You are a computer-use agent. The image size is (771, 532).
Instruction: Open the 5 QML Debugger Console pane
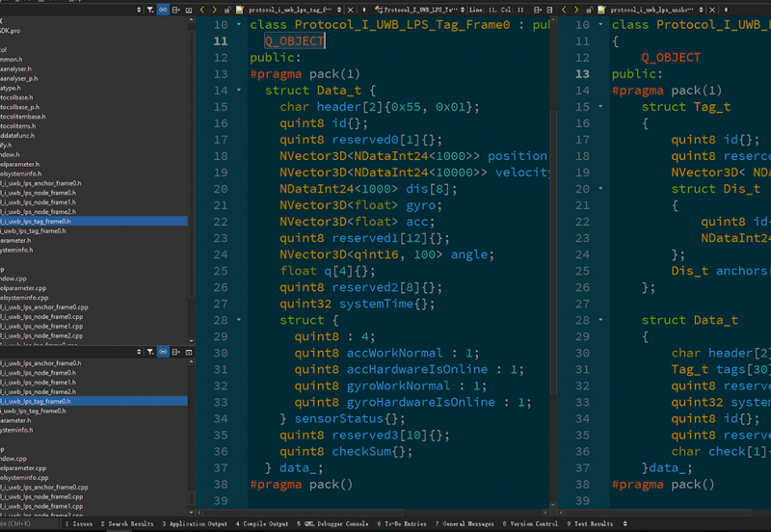(x=332, y=523)
